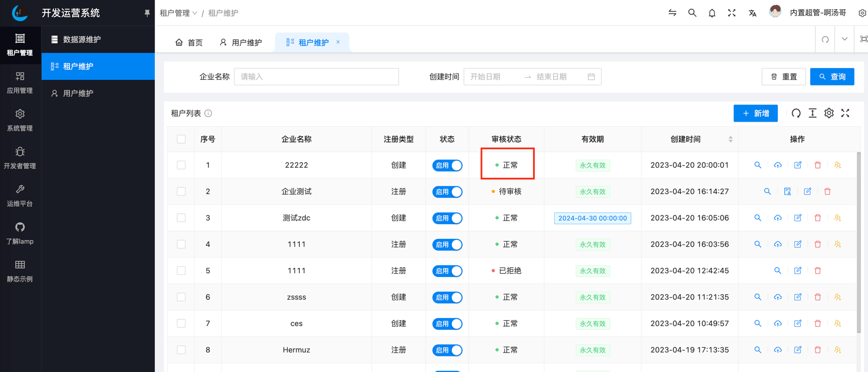Screen dimensions: 868x372
Task: Focus the 企业名称 input field
Action: [316, 77]
